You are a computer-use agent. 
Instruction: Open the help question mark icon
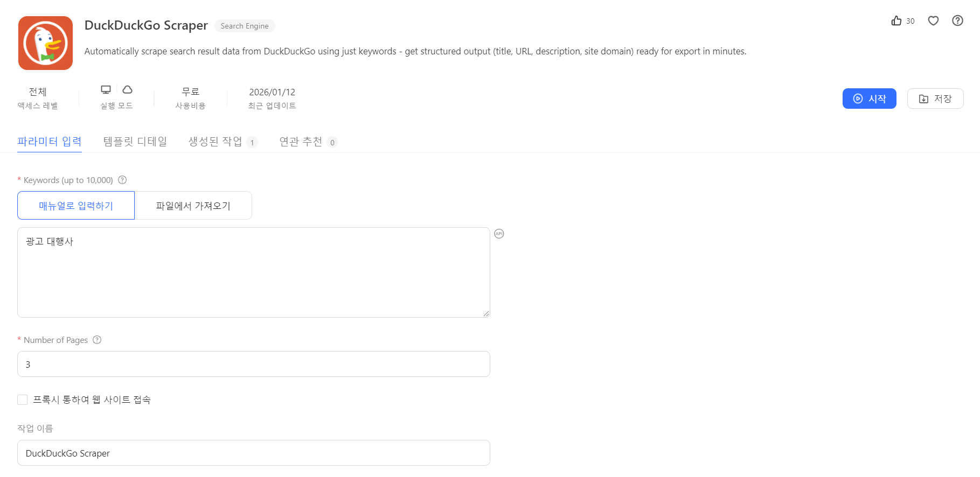tap(957, 21)
